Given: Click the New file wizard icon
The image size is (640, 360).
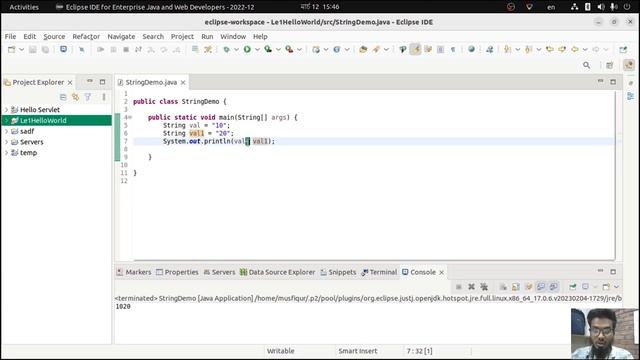Looking at the screenshot, I should (x=11, y=49).
